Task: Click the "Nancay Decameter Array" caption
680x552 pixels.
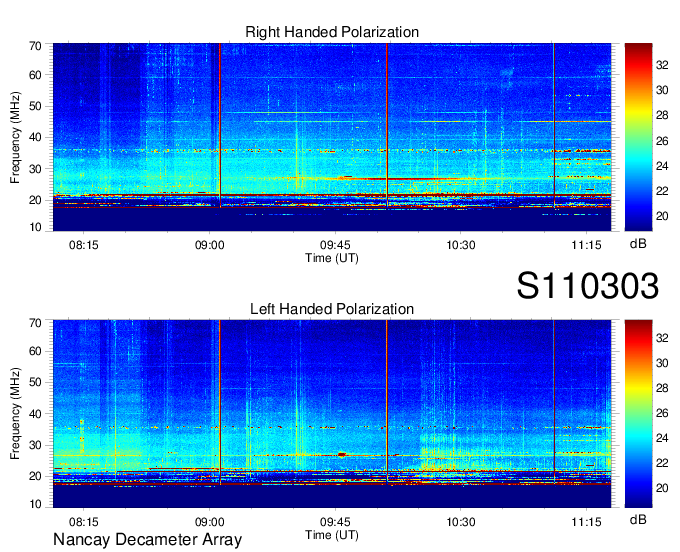Action: coord(147,540)
